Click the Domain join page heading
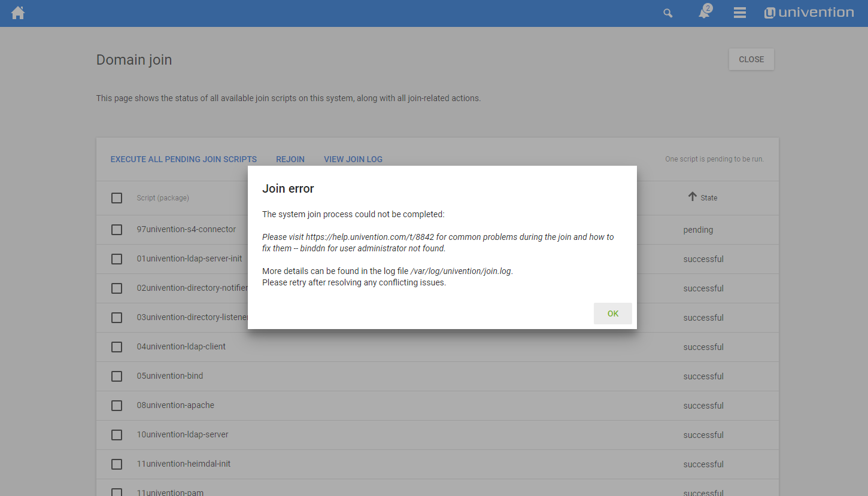 pos(134,60)
